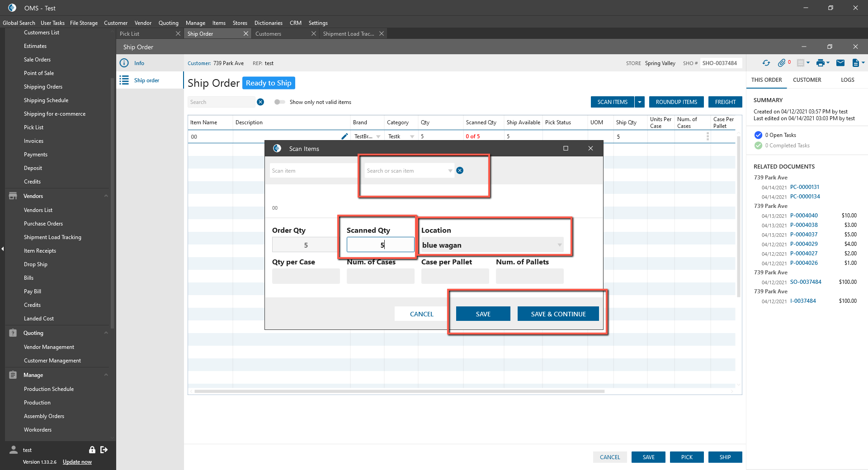Click the FREIGHT button
868x470 pixels.
[725, 102]
